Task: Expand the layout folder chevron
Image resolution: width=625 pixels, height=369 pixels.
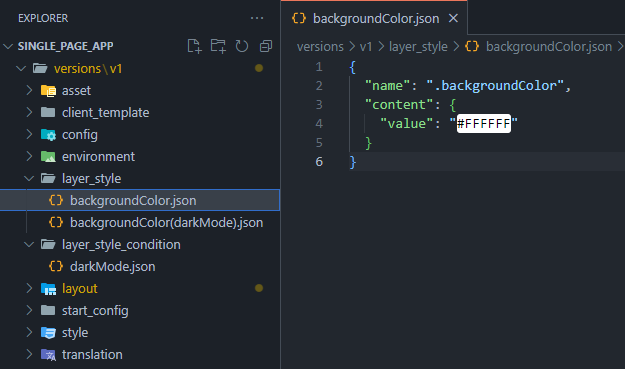Action: tap(29, 288)
